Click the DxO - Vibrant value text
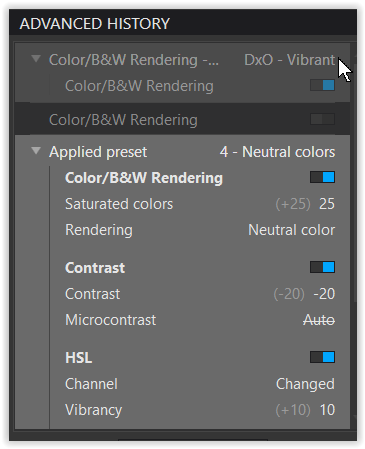Viewport: 365px width, 449px height. [x=289, y=60]
